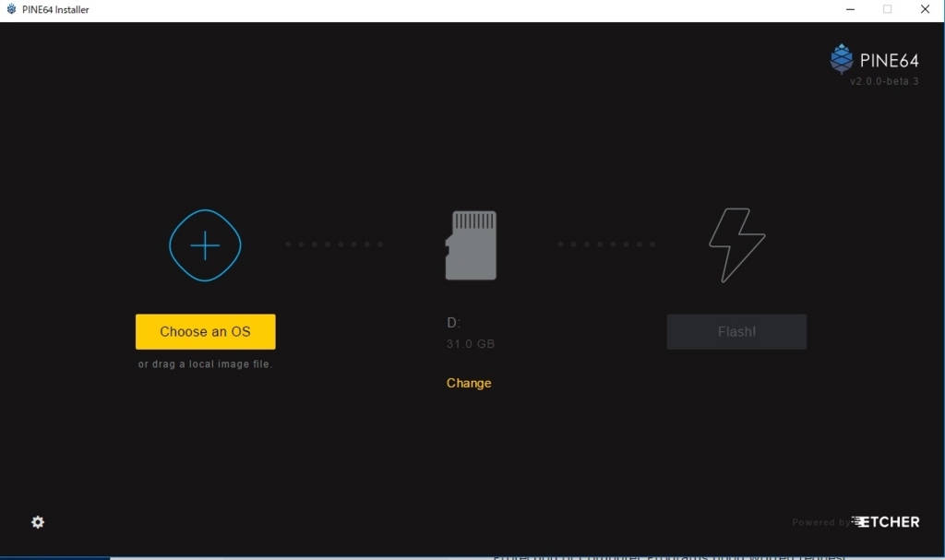The image size is (945, 560).
Task: Click the lightning bolt flash icon
Action: click(x=736, y=245)
